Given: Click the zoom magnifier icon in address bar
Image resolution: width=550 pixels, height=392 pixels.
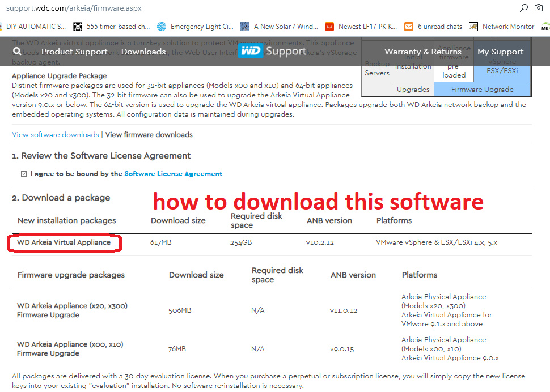Looking at the screenshot, I should (524, 8).
